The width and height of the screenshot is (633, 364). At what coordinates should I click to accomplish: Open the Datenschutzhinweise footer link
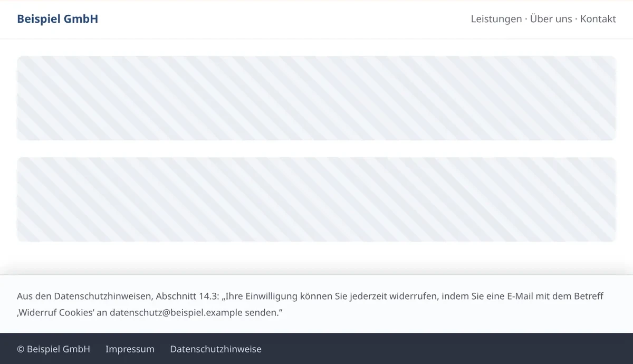click(216, 349)
